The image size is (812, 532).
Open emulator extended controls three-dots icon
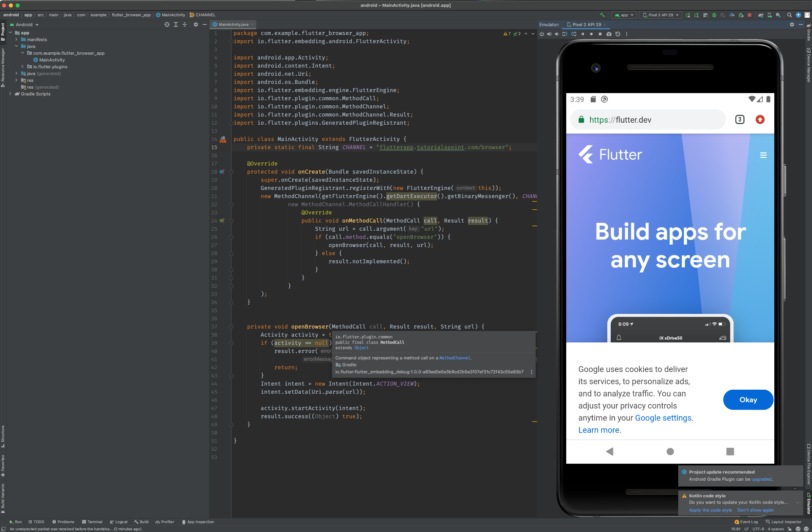click(x=626, y=34)
